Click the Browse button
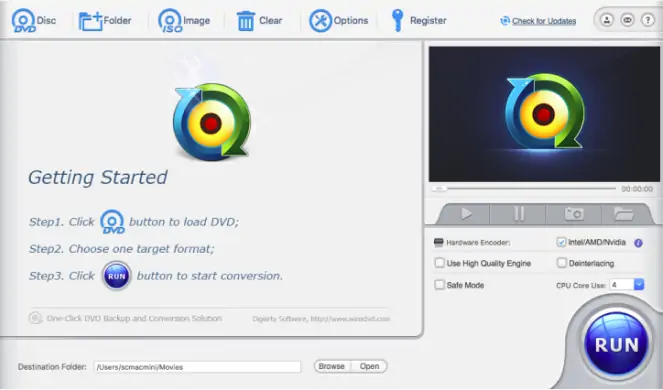This screenshot has width=663, height=390. pyautogui.click(x=332, y=366)
